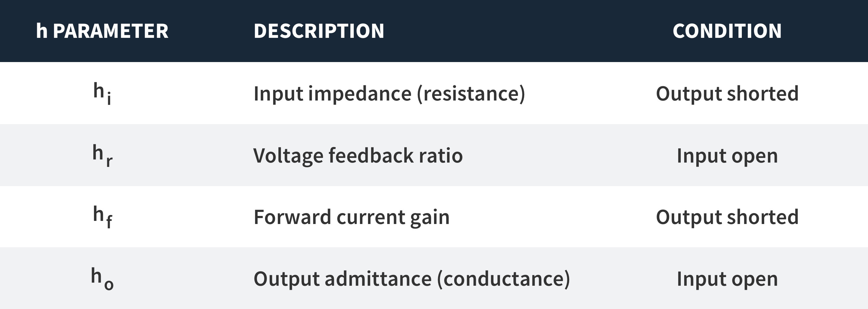The height and width of the screenshot is (309, 868).
Task: Click Forward current gain description
Action: tap(352, 217)
